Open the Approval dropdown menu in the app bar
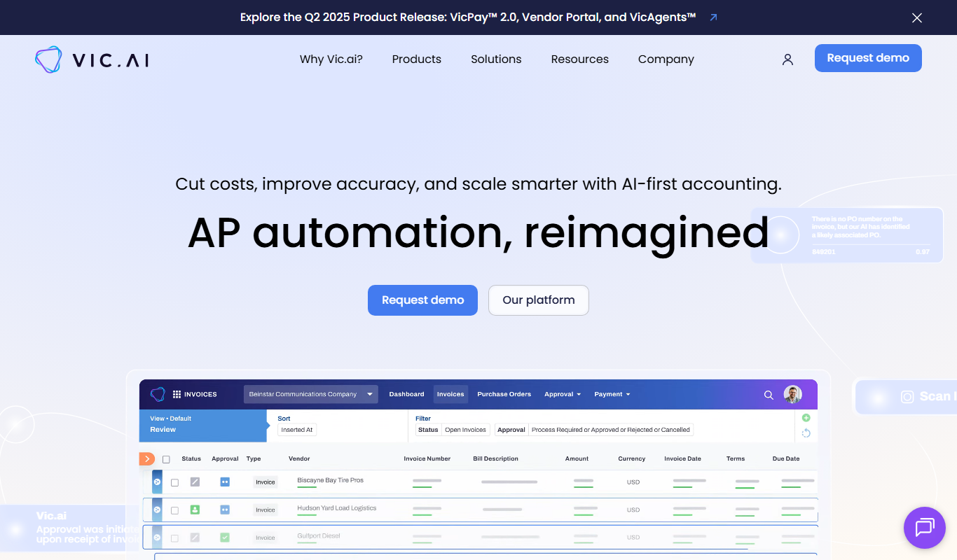This screenshot has height=560, width=957. (x=563, y=394)
